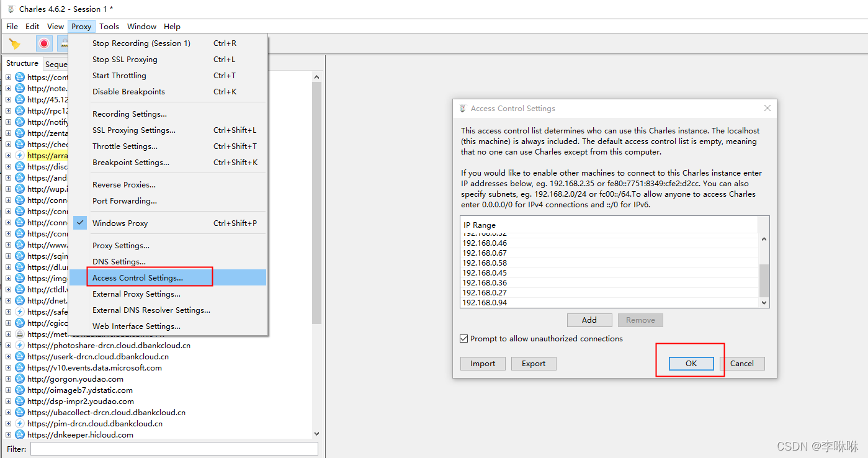The height and width of the screenshot is (458, 868).
Task: Click the Access Control Settings dialog title icon
Action: 462,109
